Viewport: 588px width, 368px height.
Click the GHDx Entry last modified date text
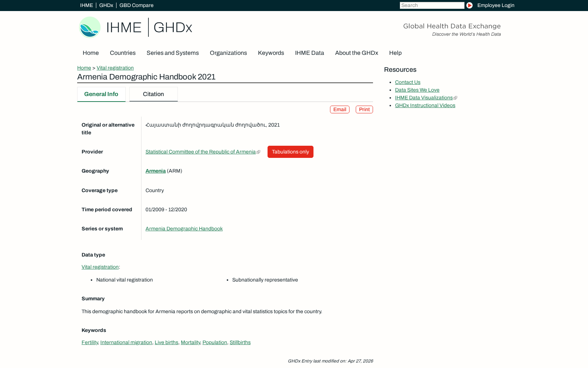[330, 361]
